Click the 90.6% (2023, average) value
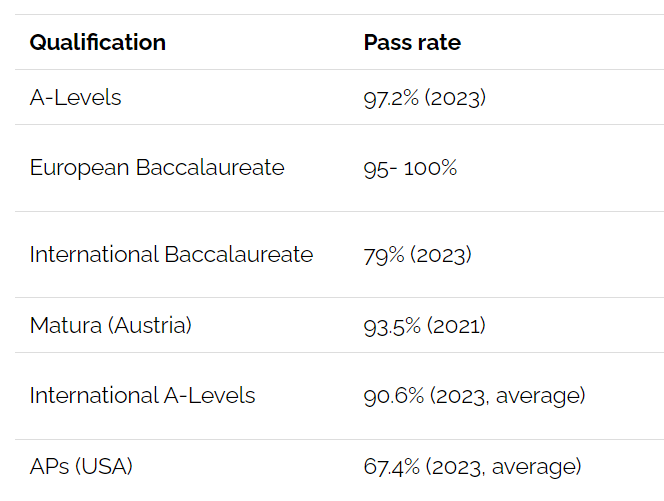Viewport: 664px width, 501px height. [x=474, y=396]
